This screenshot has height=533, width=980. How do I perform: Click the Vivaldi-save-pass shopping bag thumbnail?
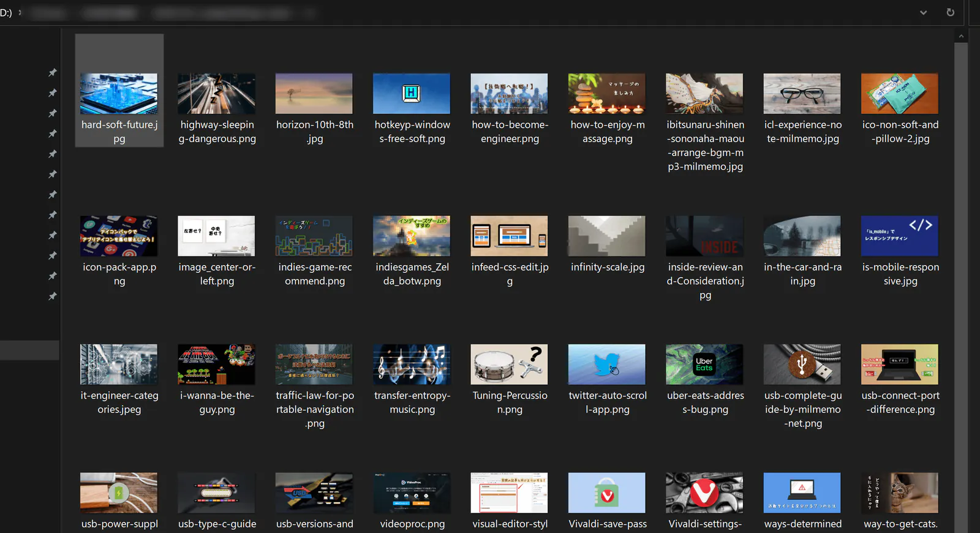pos(607,493)
